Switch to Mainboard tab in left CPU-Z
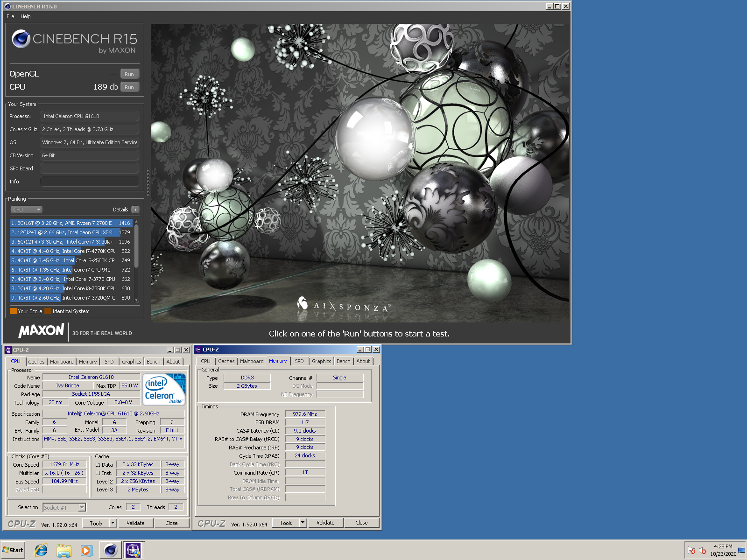Viewport: 747px width, 560px height. pos(62,362)
